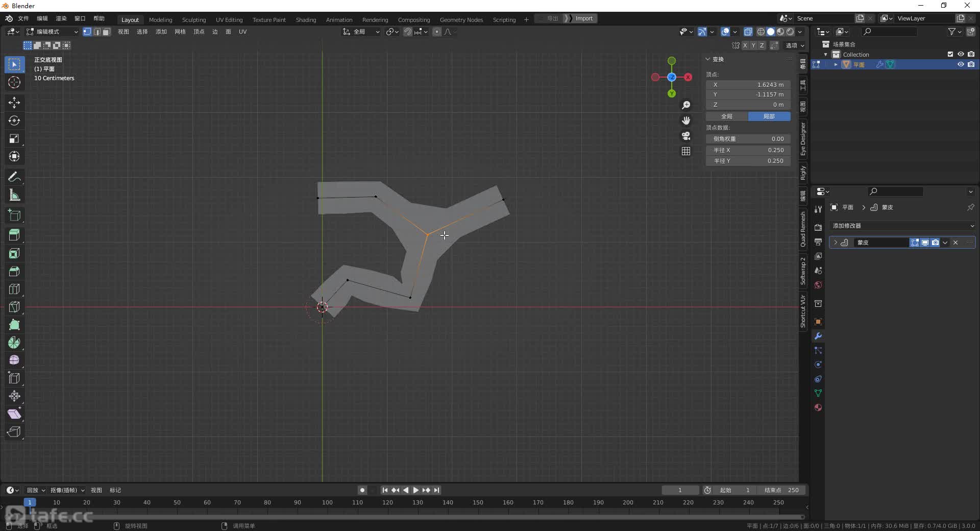Toggle proportional editing
The height and width of the screenshot is (531, 980).
[437, 32]
